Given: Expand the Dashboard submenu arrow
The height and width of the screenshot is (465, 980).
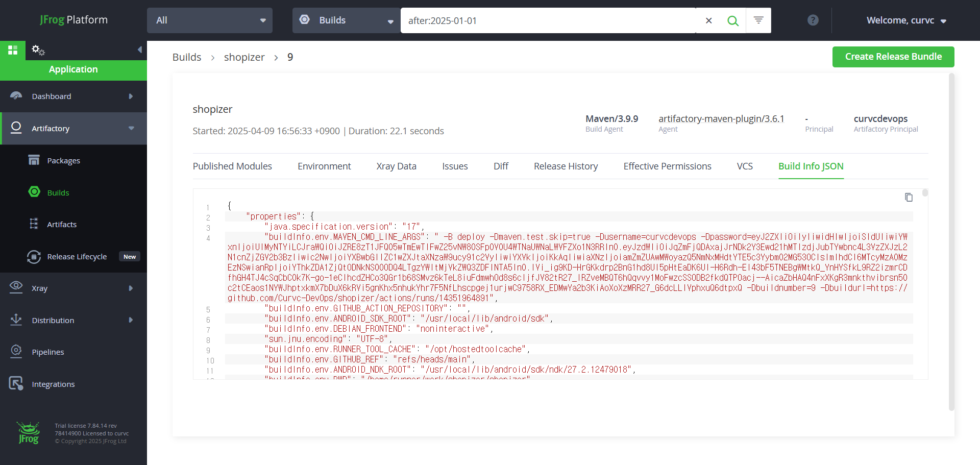Looking at the screenshot, I should tap(131, 96).
